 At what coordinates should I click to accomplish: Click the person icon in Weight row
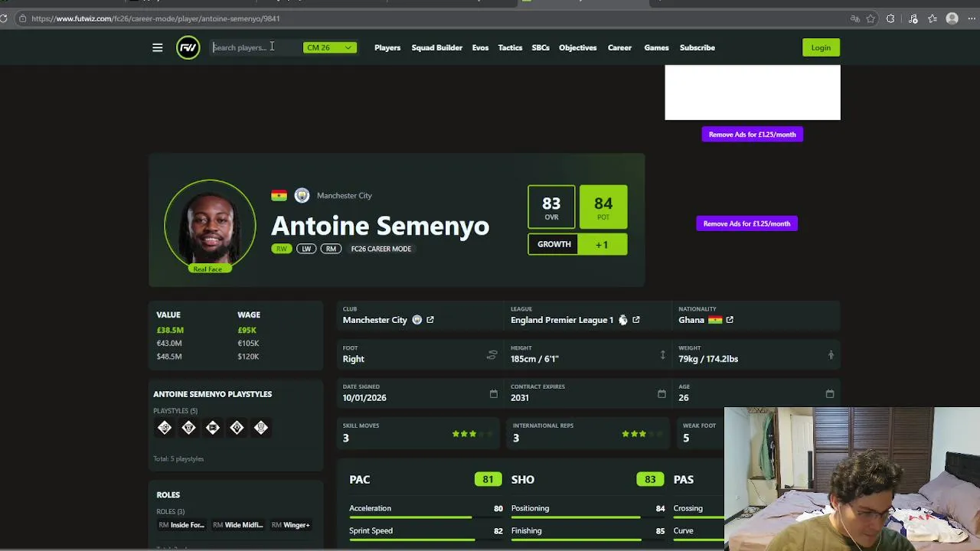[x=831, y=355]
